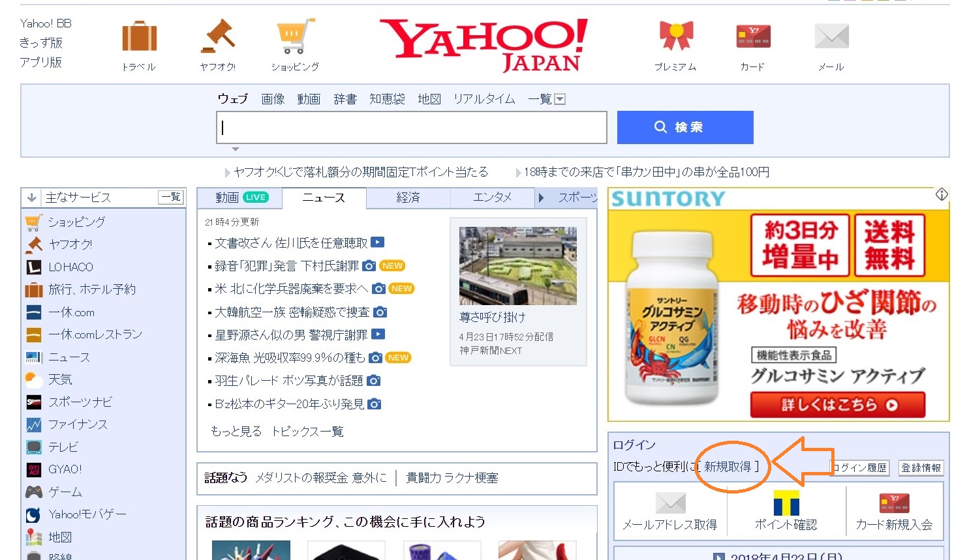
Task: Select the 辞書 search tab
Action: pyautogui.click(x=345, y=99)
